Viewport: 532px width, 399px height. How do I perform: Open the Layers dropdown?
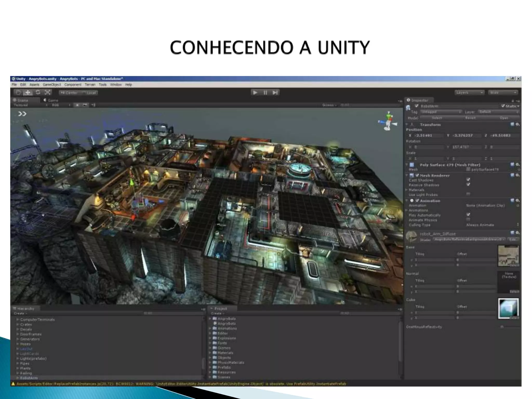click(x=469, y=92)
